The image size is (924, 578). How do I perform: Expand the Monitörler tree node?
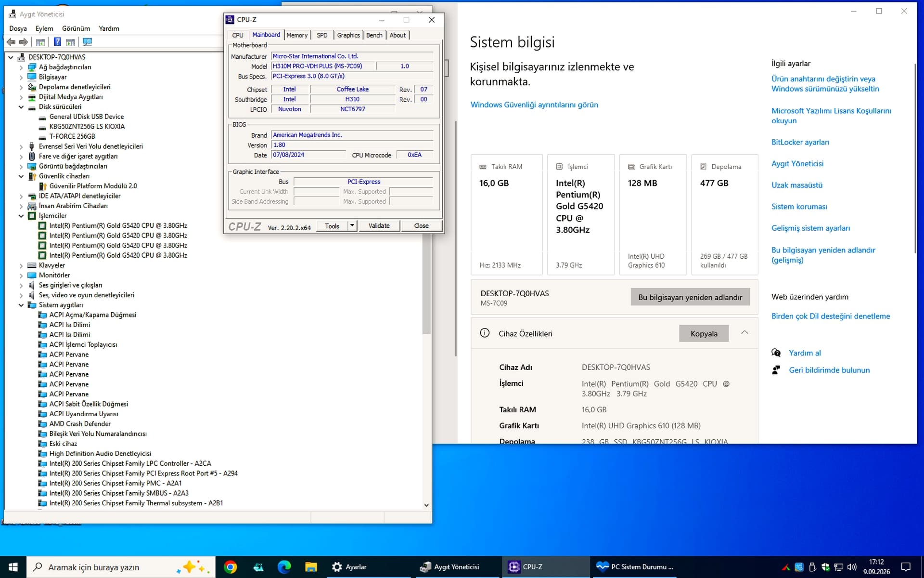click(x=21, y=276)
